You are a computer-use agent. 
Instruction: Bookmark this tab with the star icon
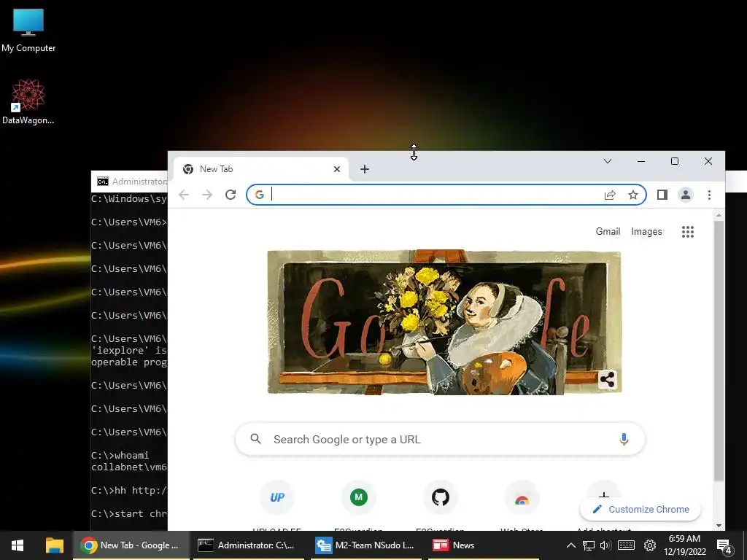pos(632,195)
